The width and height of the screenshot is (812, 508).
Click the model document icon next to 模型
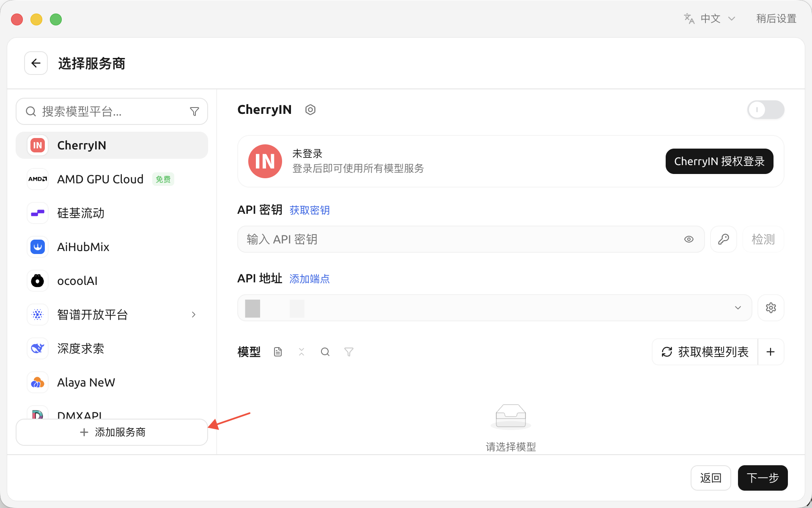pos(278,352)
